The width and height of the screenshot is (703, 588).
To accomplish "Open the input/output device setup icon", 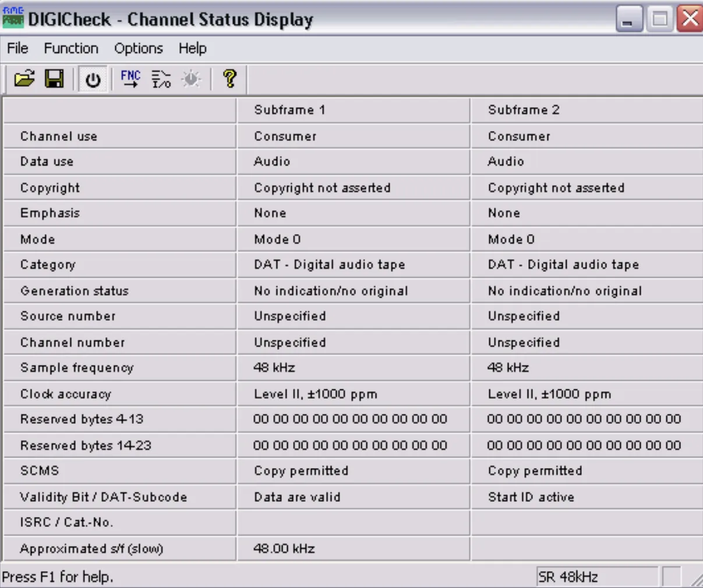I will click(x=161, y=79).
